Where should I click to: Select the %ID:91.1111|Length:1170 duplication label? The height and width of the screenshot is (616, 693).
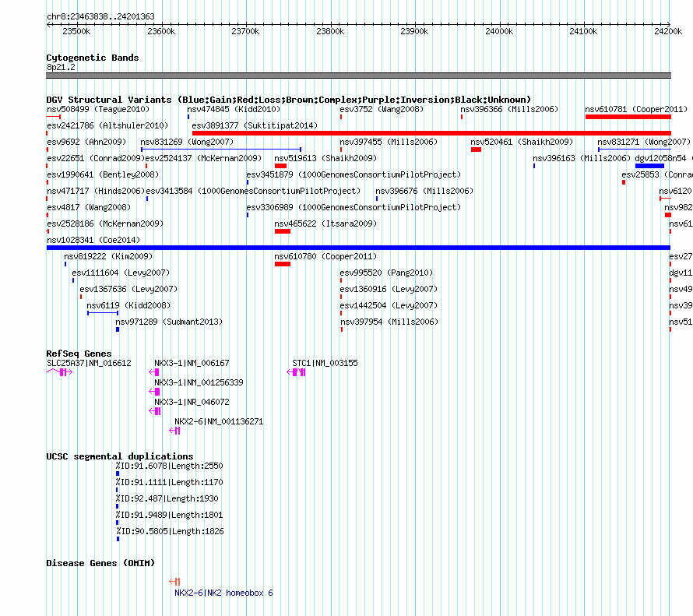[169, 482]
